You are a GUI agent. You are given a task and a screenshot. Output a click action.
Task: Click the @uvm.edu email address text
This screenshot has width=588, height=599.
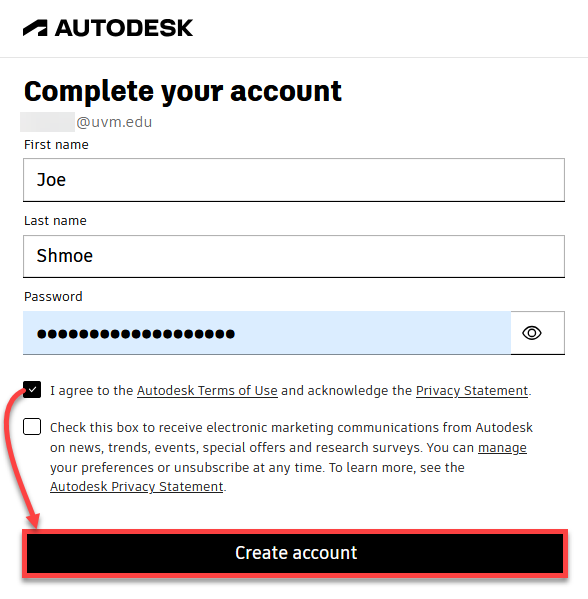tap(114, 122)
